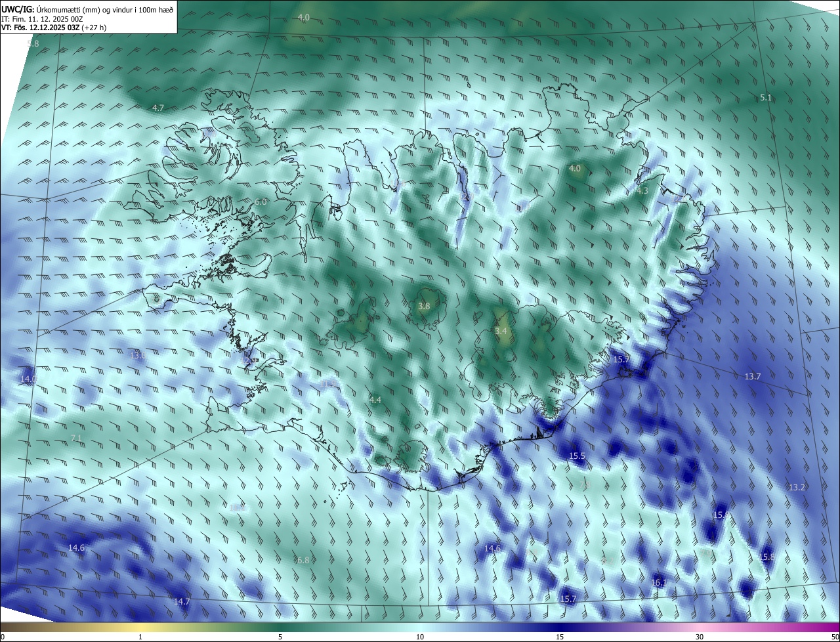The width and height of the screenshot is (840, 642).
Task: Click the 50 tick on the colour scale
Action: [x=835, y=637]
